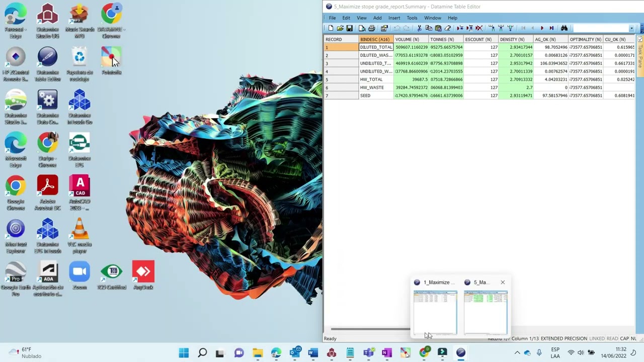
Task: Open the ESP LAA language switcher
Action: 555,353
